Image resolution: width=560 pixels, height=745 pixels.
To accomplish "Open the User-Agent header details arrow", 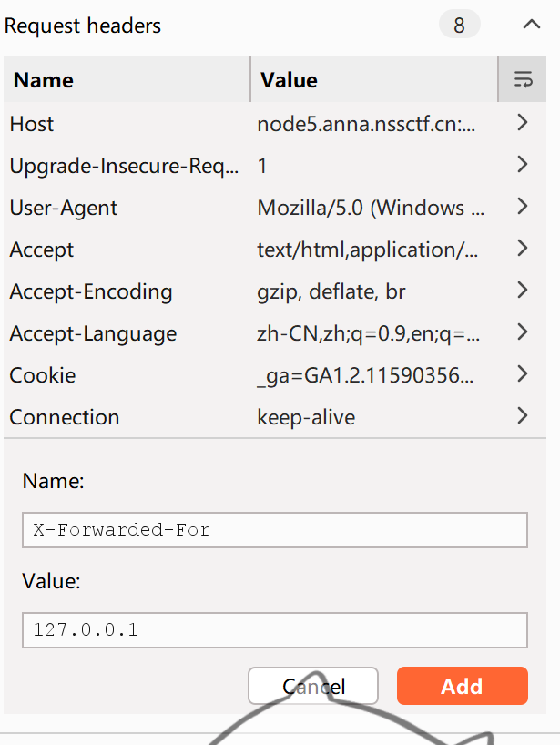I will point(522,207).
